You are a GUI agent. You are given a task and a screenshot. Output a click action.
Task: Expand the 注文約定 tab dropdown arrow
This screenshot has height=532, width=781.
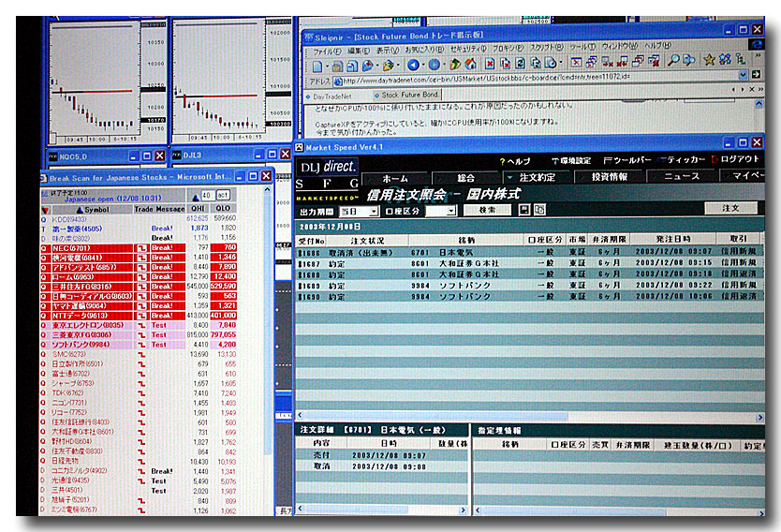pyautogui.click(x=510, y=177)
